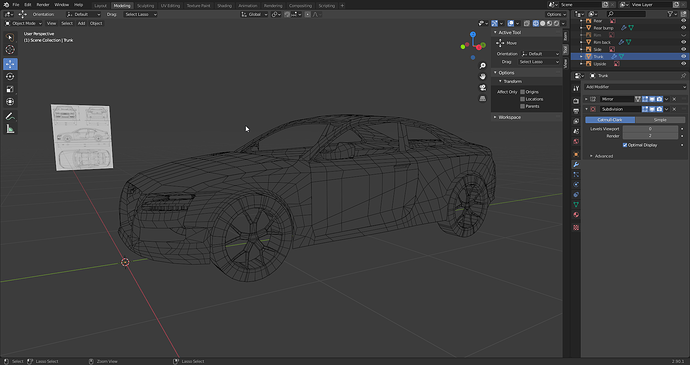Open Modifier properties wrench tab

[x=576, y=165]
